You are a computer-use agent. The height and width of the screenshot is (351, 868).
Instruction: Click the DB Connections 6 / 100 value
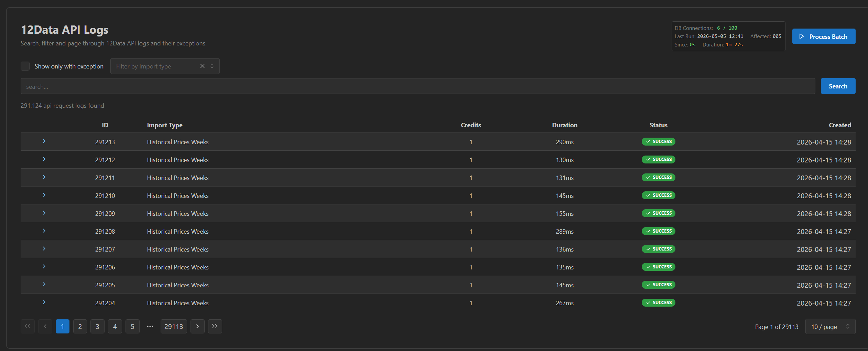click(727, 28)
